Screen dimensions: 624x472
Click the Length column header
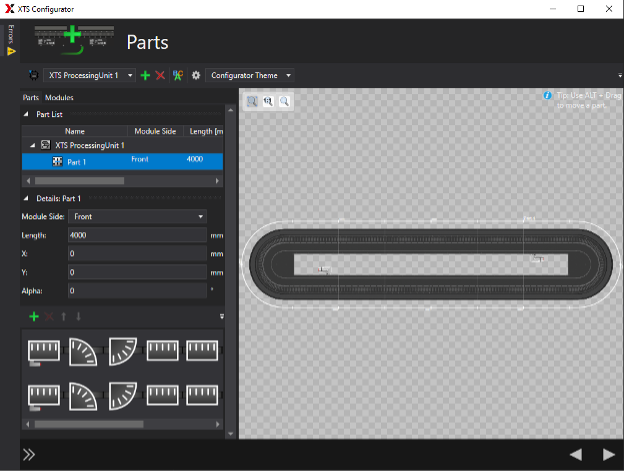pos(204,131)
